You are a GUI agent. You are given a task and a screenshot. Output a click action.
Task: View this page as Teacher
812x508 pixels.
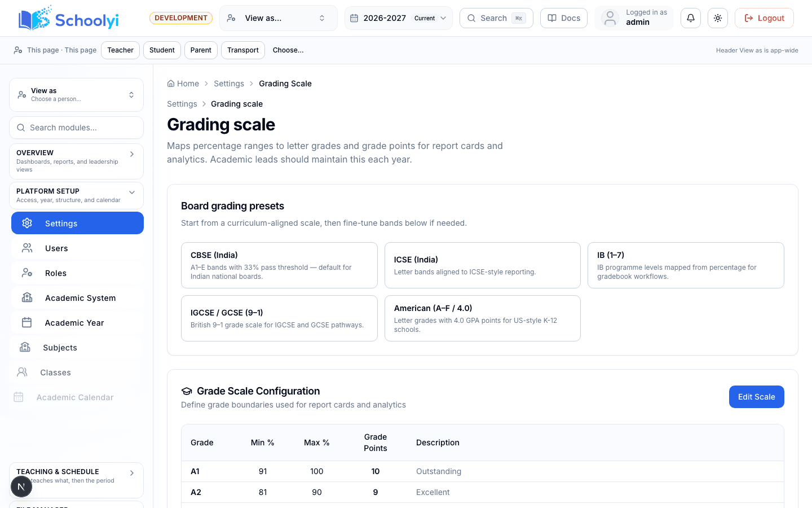coord(121,50)
